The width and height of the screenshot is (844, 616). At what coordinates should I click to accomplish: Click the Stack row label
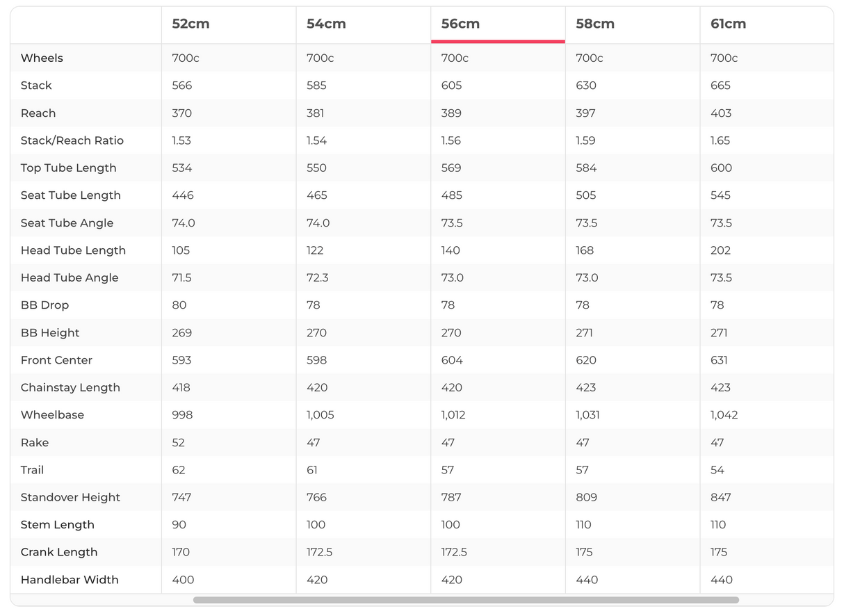36,86
